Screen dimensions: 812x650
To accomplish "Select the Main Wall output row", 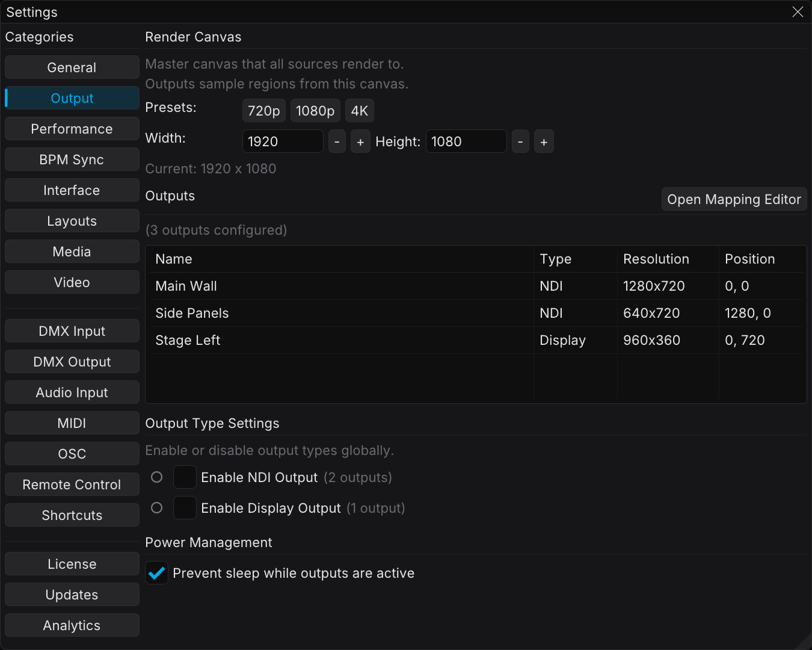I will [x=476, y=286].
